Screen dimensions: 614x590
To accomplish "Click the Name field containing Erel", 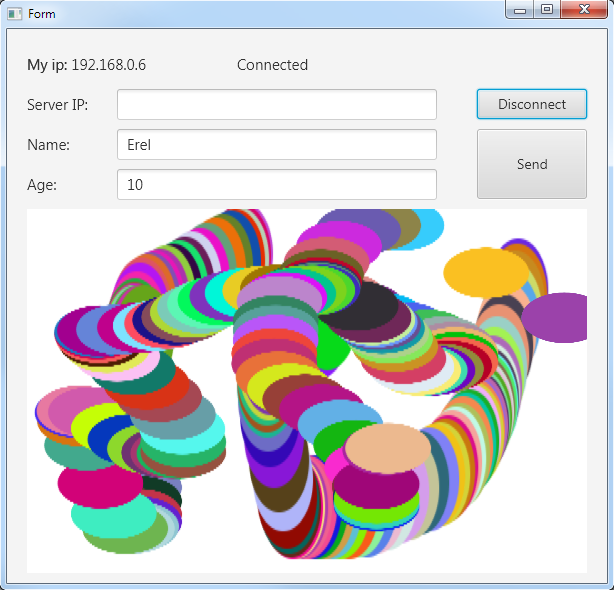I will coord(277,144).
